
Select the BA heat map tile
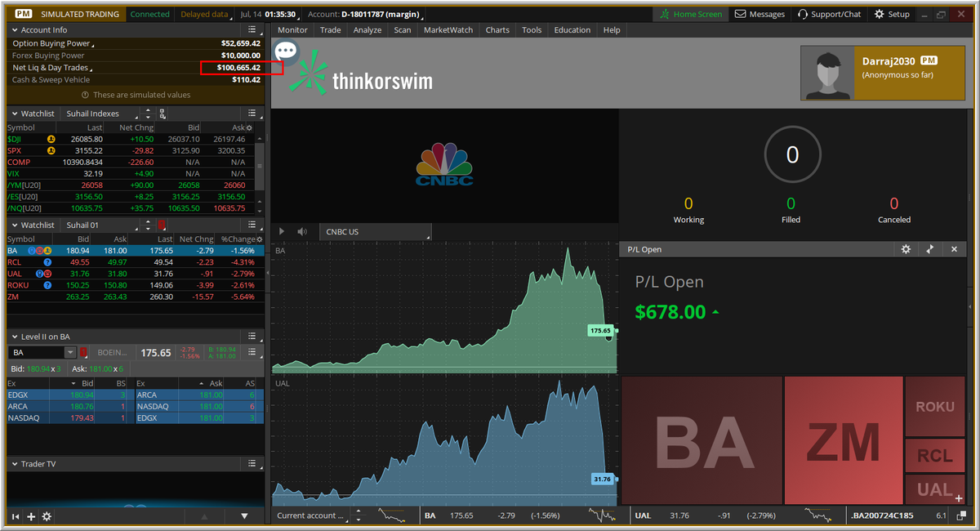coord(702,440)
